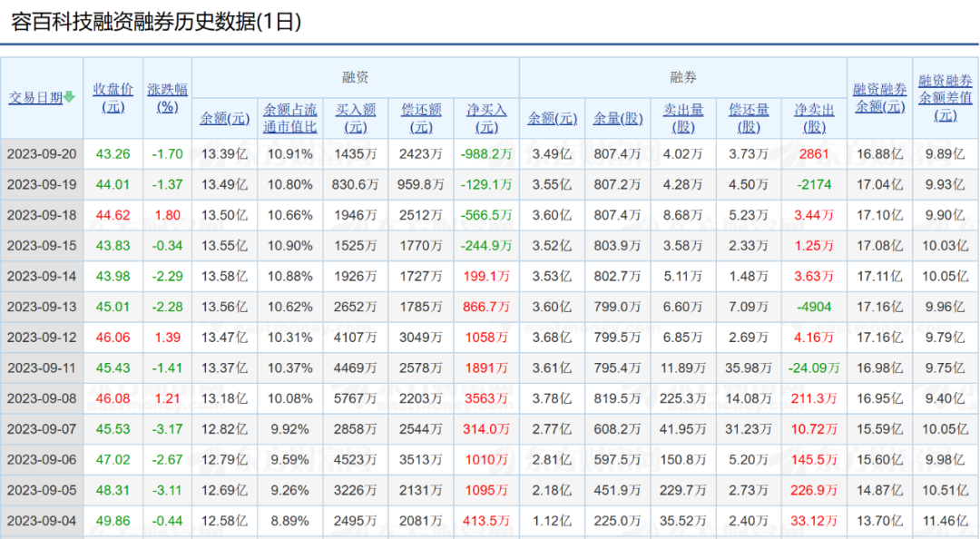
Task: Sort by 偿还量(股) header
Action: [x=749, y=118]
